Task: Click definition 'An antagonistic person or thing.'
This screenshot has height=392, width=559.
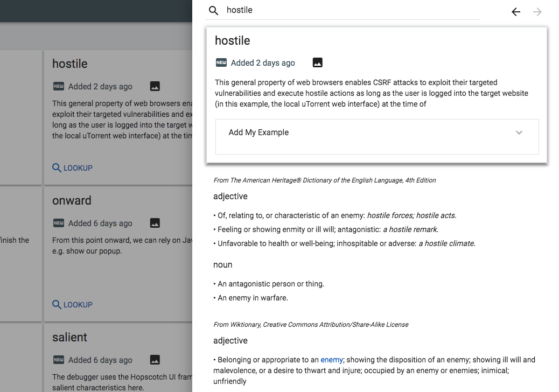Action: (269, 284)
